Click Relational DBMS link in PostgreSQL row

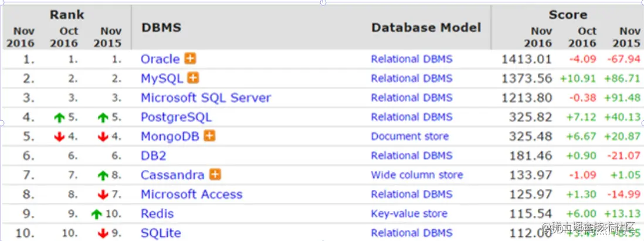click(412, 117)
